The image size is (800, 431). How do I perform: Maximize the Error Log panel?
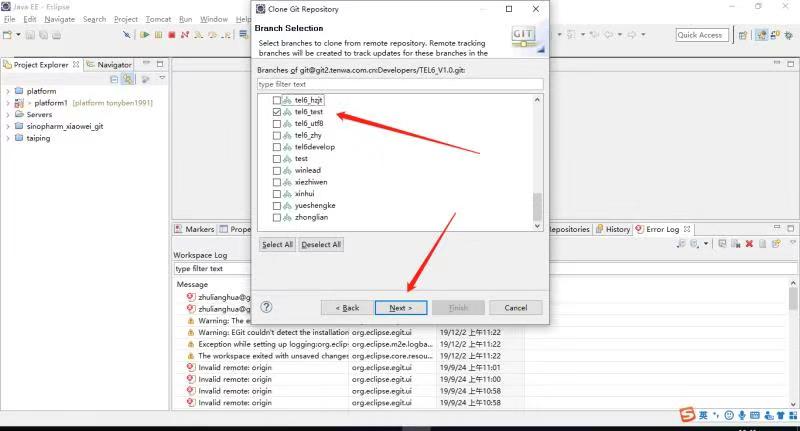tap(790, 228)
